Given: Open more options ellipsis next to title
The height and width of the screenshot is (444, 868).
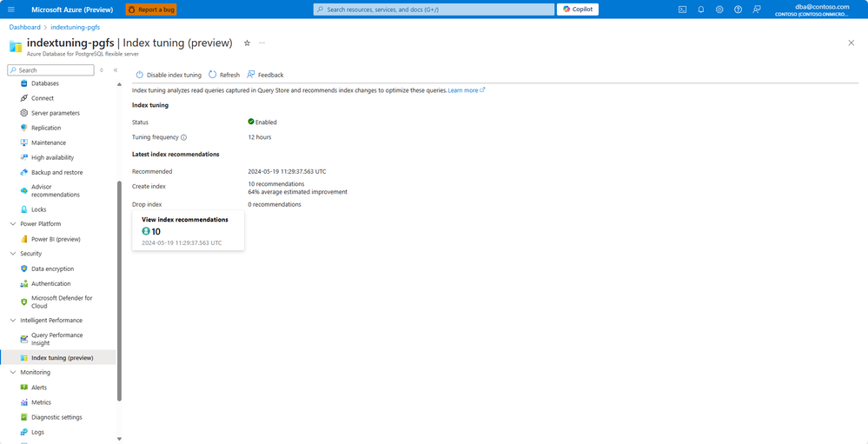Looking at the screenshot, I should coord(262,43).
